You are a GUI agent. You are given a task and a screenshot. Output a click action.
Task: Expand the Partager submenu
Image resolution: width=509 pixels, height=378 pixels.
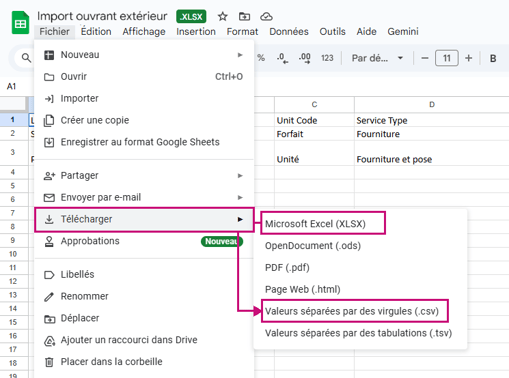144,175
